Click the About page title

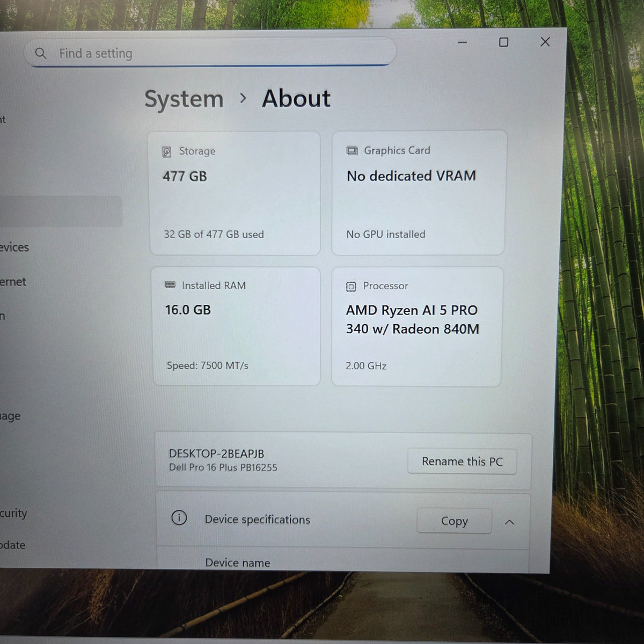(296, 99)
